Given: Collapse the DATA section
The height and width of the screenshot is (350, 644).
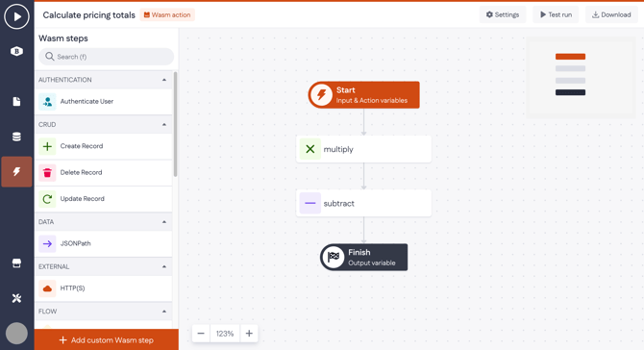Looking at the screenshot, I should pos(164,222).
